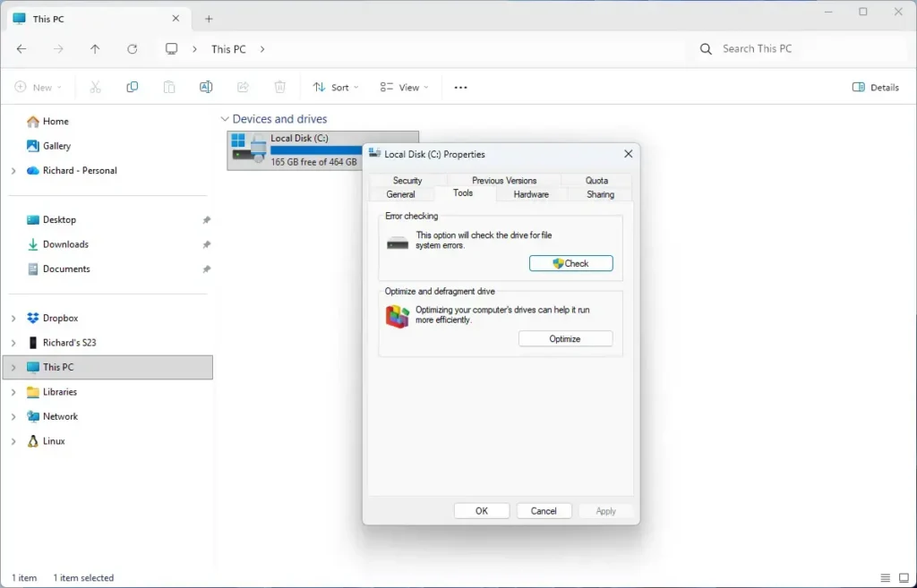Expand the Network tree node
917x588 pixels.
tap(13, 417)
